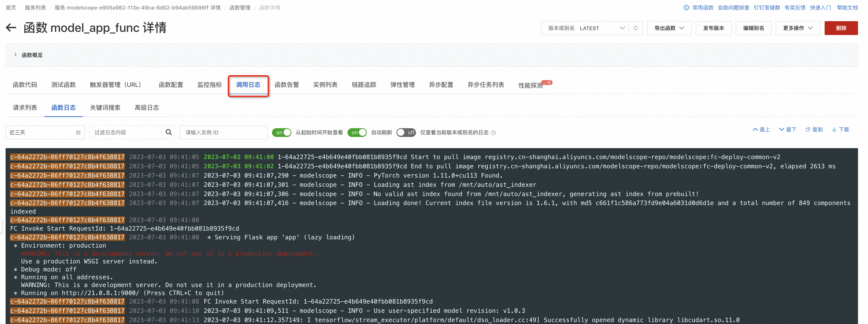
Task: Enable 仅查看当前版本或别名的日志 switch
Action: tap(406, 133)
